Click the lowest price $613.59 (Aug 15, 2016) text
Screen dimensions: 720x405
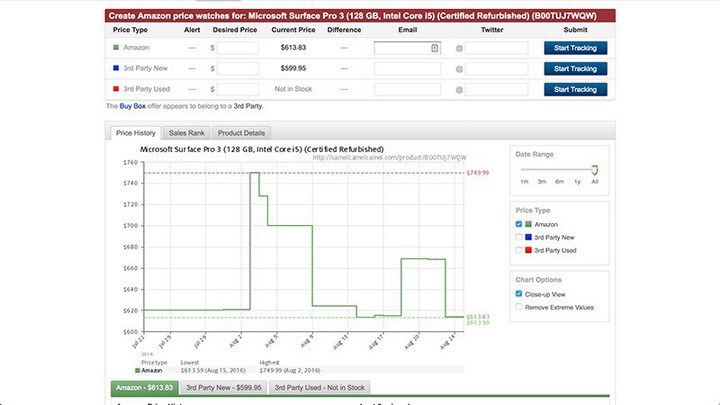coord(213,370)
